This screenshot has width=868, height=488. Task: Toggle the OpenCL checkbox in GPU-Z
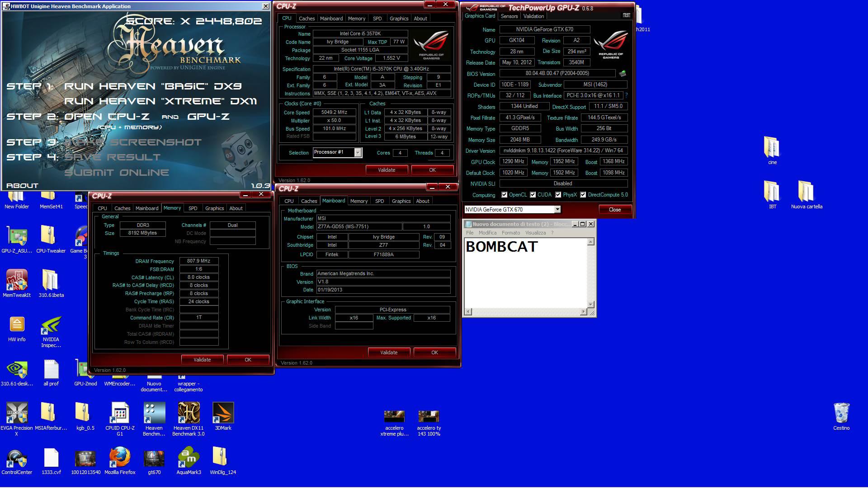(504, 195)
